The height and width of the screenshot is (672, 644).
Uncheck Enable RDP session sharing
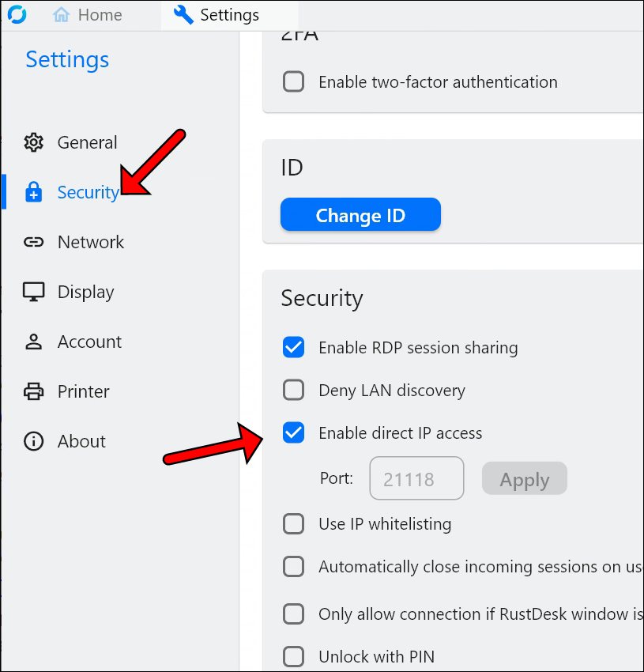coord(293,348)
